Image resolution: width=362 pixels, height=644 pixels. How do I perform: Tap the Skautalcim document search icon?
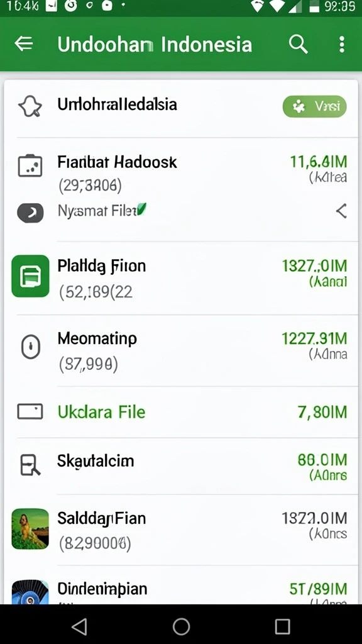click(30, 465)
